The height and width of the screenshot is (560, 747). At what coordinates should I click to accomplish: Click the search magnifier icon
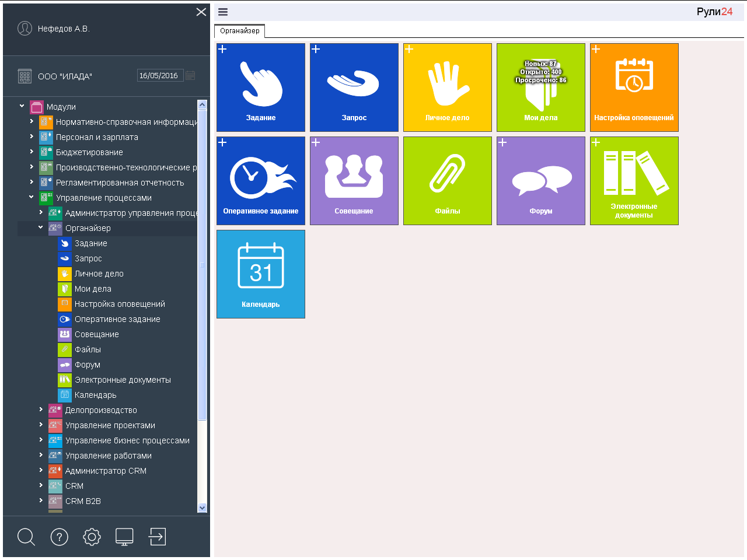(x=26, y=537)
